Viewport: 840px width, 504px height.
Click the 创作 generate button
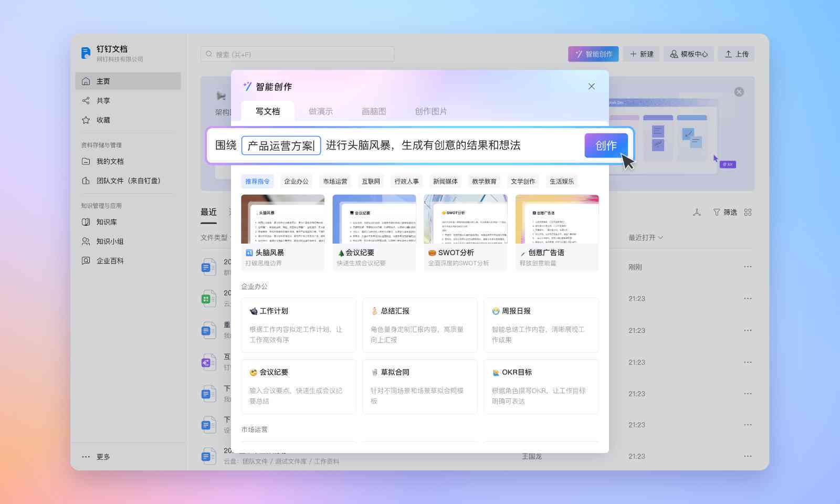coord(606,145)
